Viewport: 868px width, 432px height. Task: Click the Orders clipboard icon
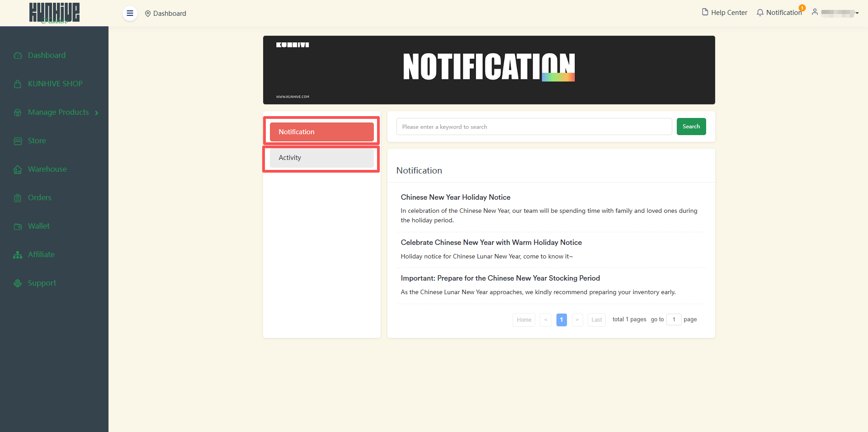pyautogui.click(x=18, y=198)
